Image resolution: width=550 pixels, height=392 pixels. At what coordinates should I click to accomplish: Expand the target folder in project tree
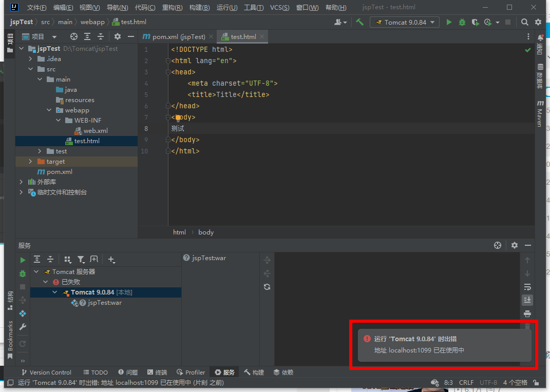(x=31, y=162)
